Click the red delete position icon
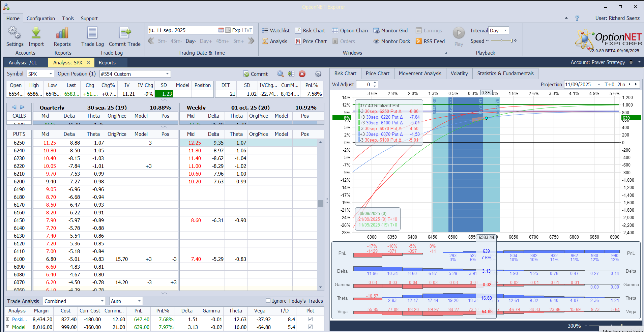Viewport: 644px width, 332px height. 302,74
